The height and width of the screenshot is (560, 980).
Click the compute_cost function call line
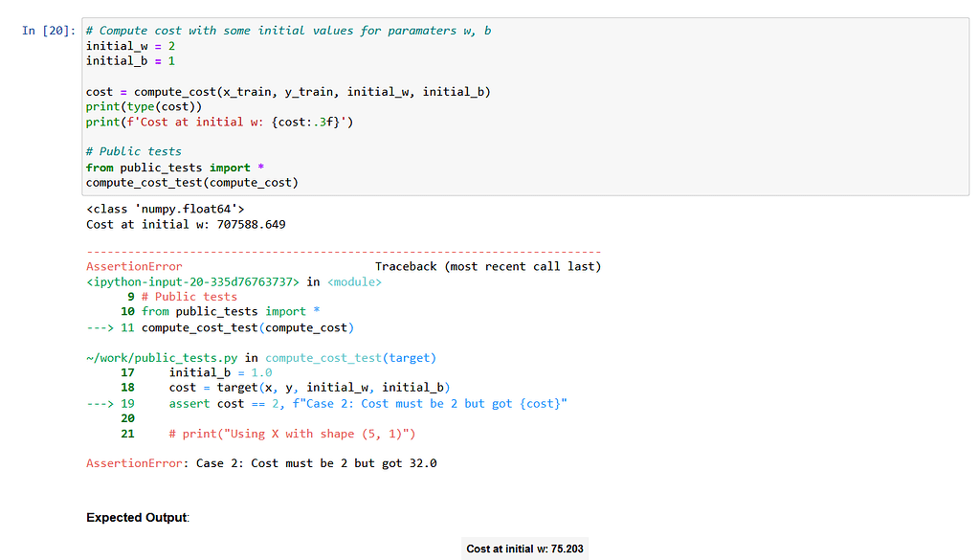click(239, 91)
